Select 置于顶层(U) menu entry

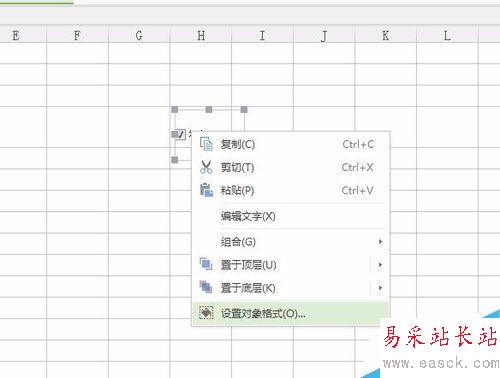(x=291, y=265)
